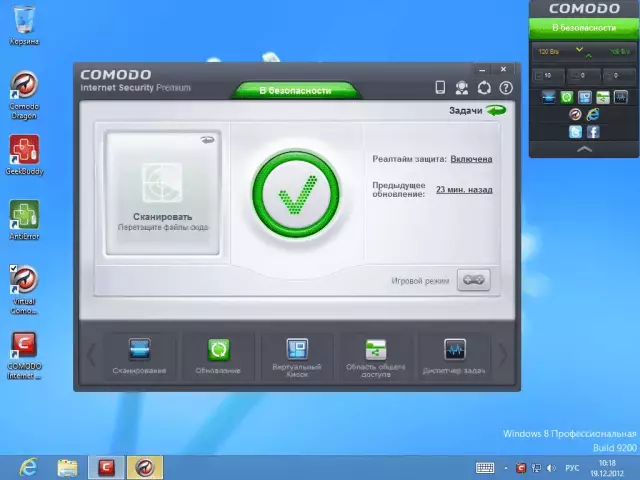
Task: Click the Задачи label
Action: [x=466, y=111]
